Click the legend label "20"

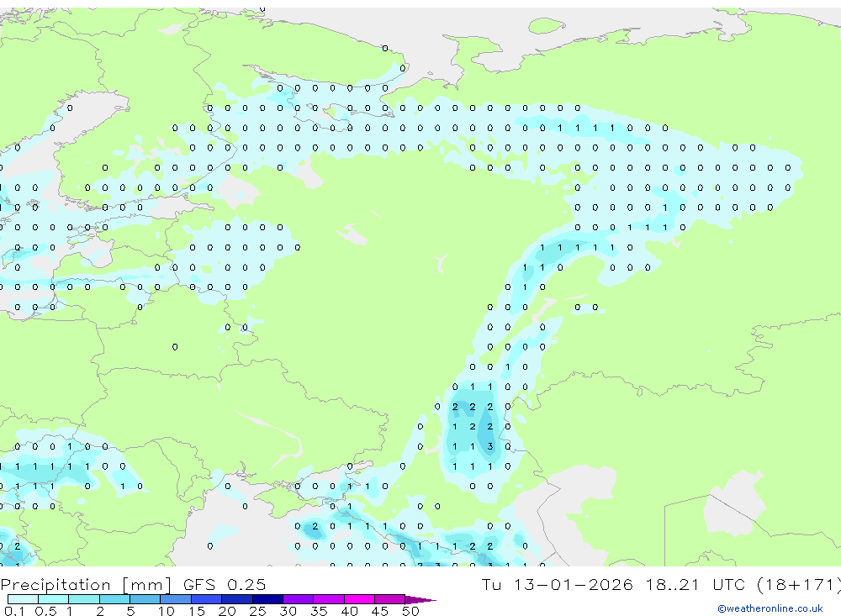(227, 611)
